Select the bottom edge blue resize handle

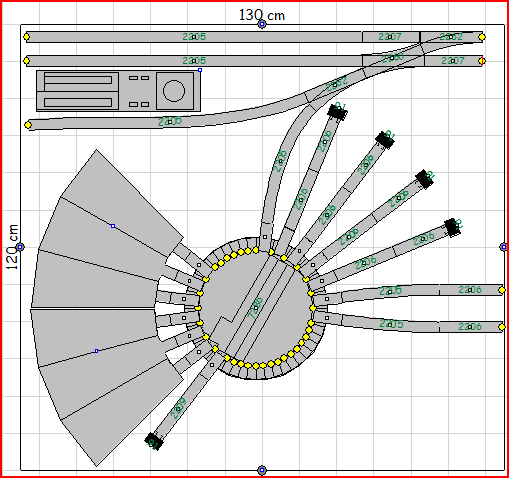coord(262,470)
